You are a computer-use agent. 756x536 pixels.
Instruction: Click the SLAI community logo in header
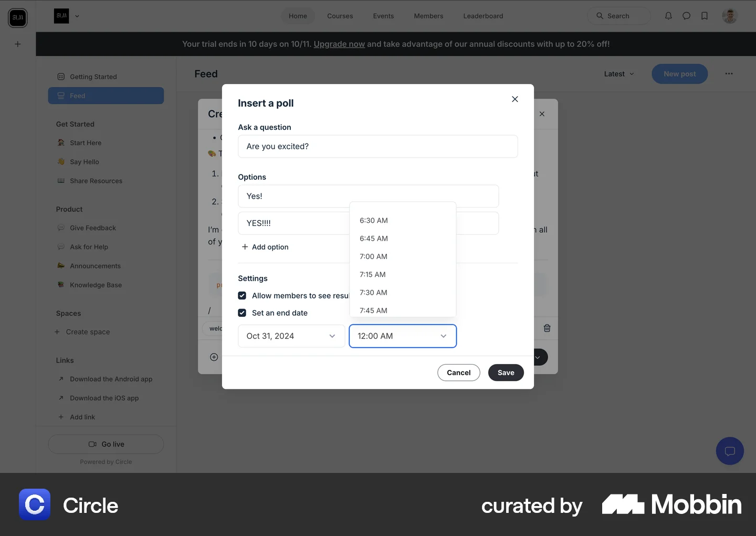pyautogui.click(x=61, y=16)
